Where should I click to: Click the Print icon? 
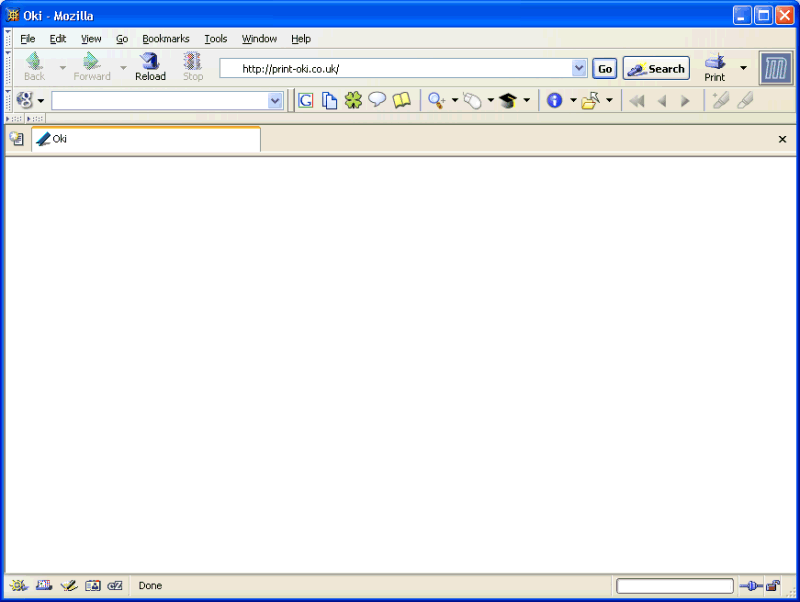[x=715, y=67]
